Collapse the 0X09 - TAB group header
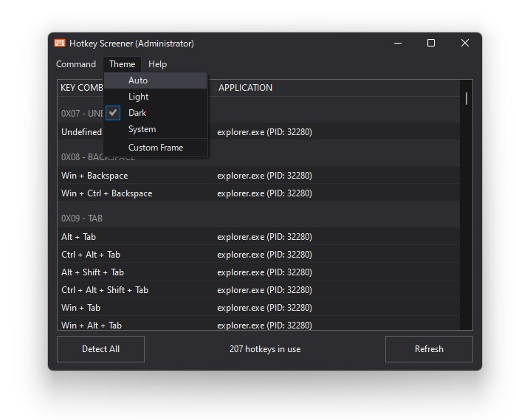Screen dimensions: 516x420 [82, 218]
